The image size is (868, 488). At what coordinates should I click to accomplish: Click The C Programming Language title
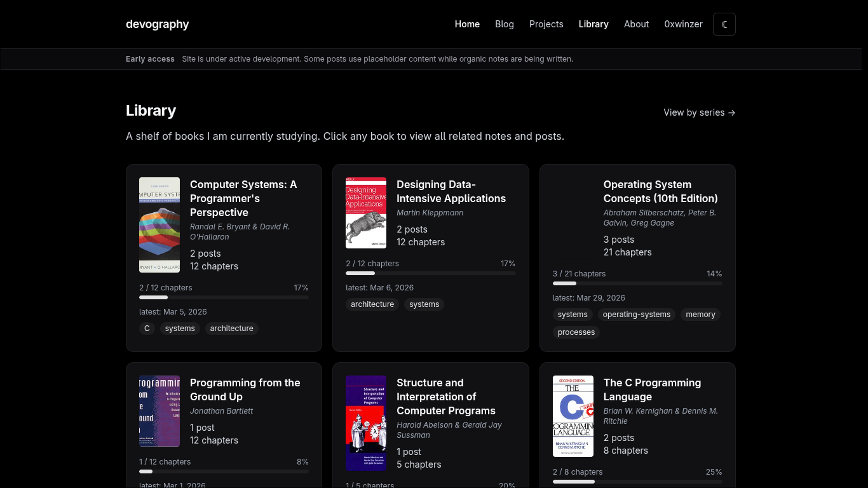[653, 390]
